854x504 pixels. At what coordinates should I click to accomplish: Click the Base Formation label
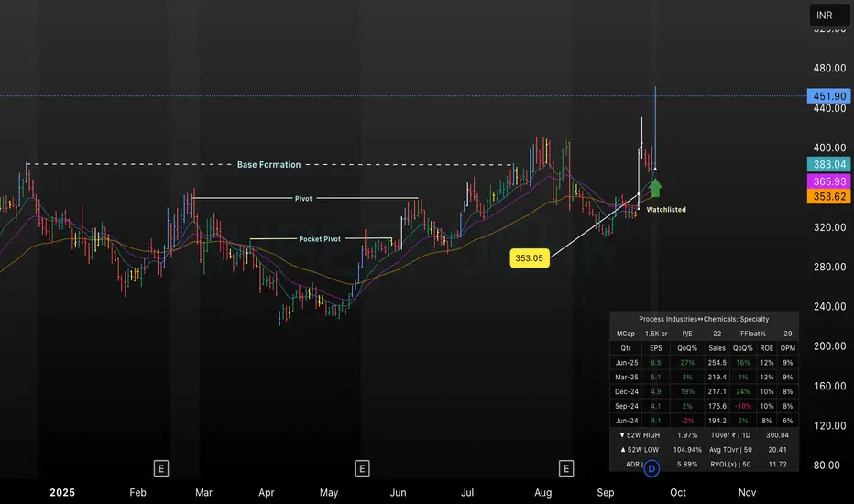[x=268, y=165]
